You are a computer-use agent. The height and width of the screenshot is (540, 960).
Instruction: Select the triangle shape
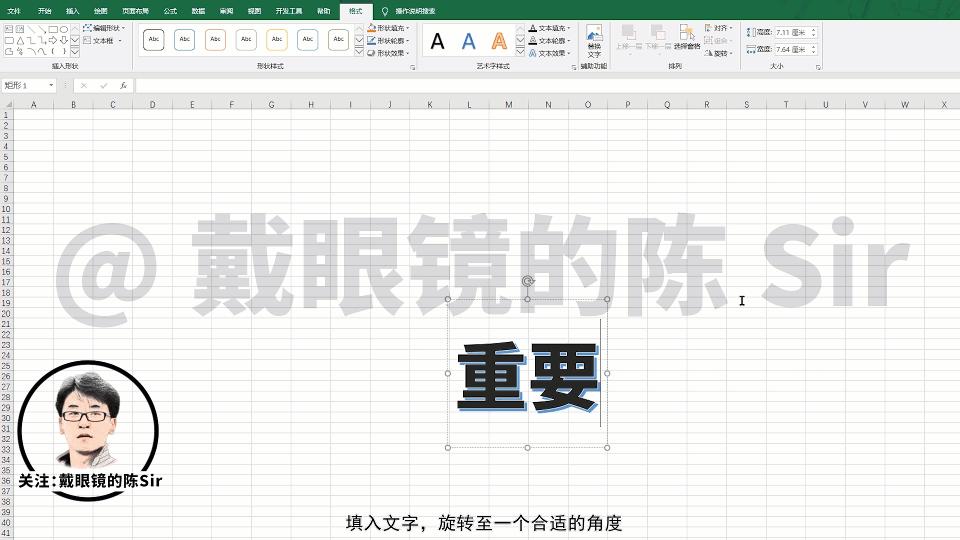(20, 40)
